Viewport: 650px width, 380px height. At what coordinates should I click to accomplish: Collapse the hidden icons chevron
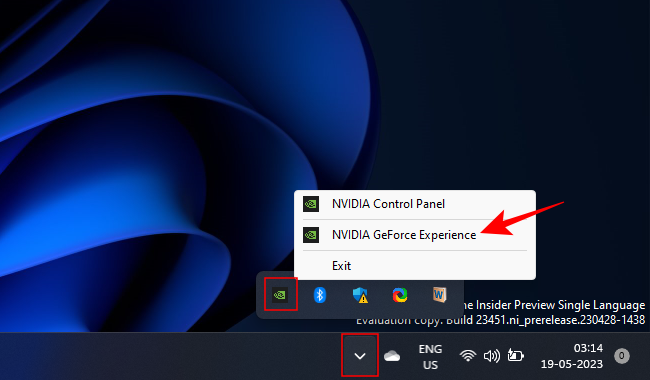coord(360,356)
